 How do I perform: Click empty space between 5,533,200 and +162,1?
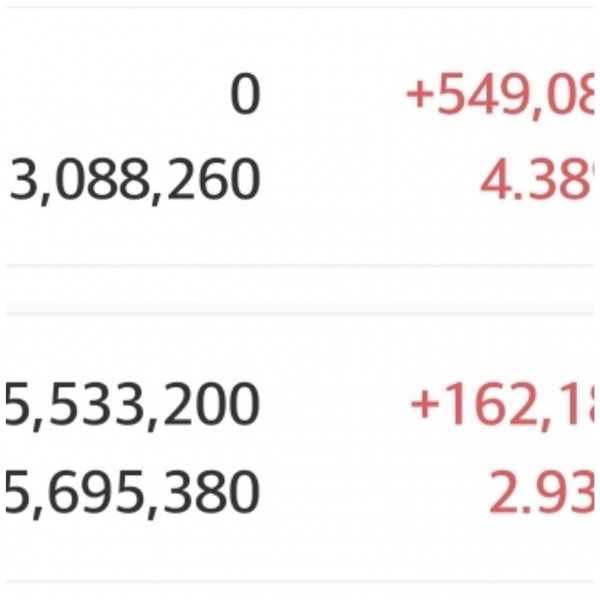pos(335,406)
